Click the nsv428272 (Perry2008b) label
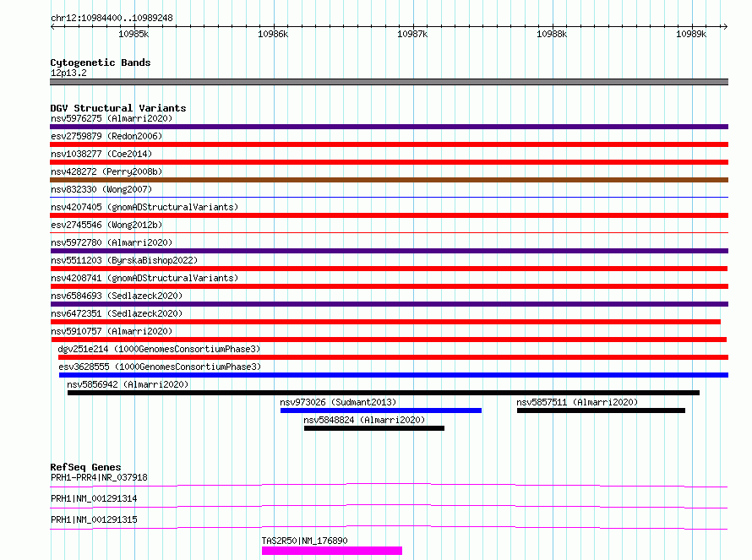 (x=106, y=171)
